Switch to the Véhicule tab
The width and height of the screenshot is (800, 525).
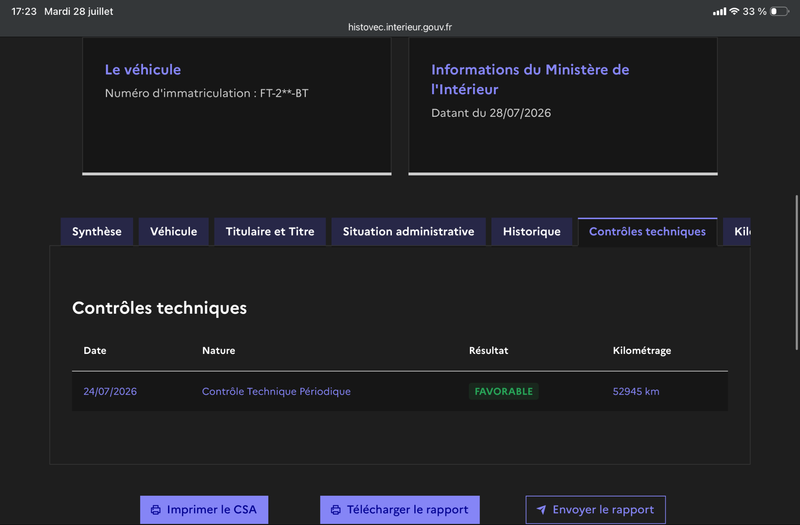pos(173,232)
